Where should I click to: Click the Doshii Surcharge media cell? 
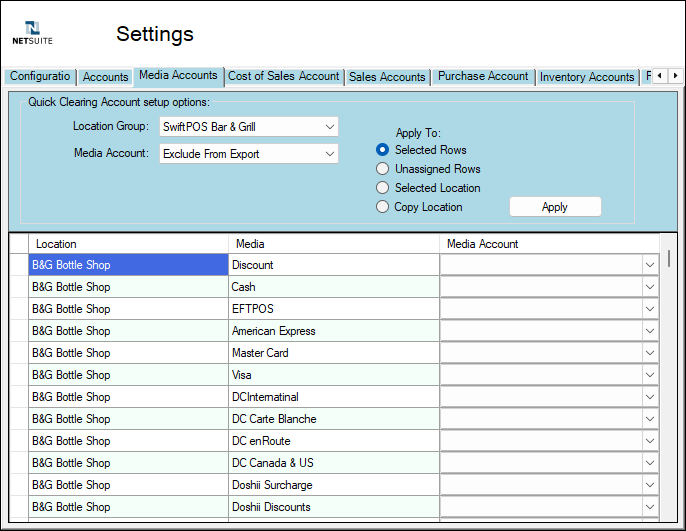334,485
